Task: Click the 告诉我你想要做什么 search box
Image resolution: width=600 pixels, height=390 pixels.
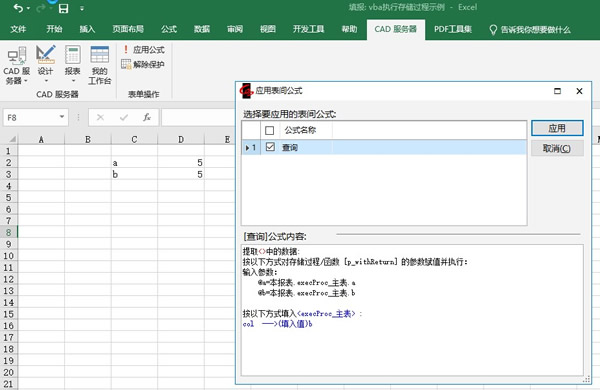Action: coord(530,29)
